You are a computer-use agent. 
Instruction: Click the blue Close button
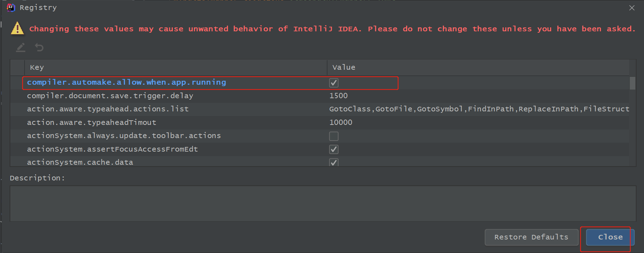click(x=610, y=237)
